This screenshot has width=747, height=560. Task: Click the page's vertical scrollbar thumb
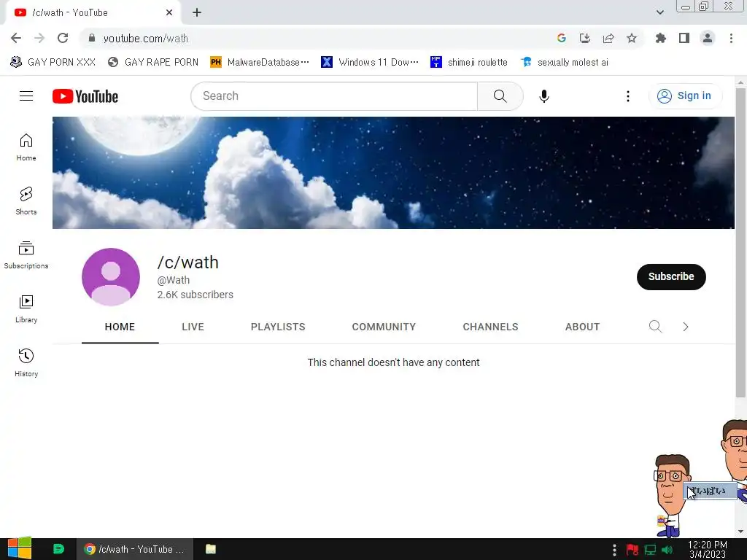740,242
